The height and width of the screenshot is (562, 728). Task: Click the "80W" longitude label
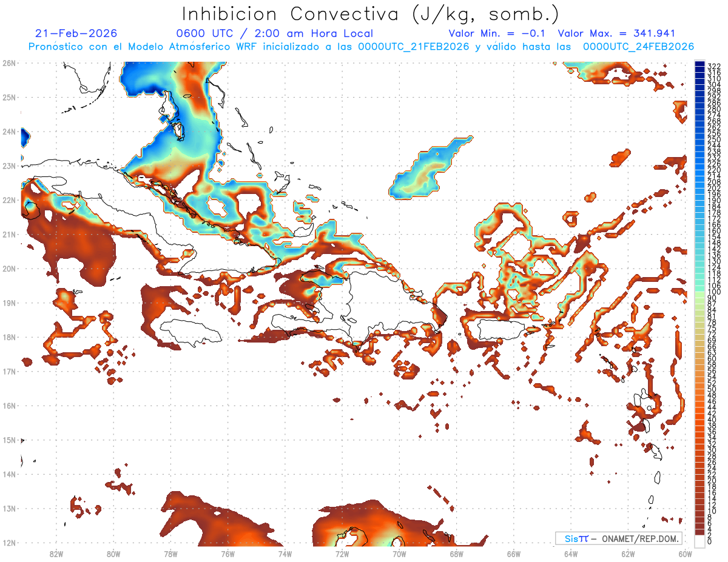click(x=113, y=554)
